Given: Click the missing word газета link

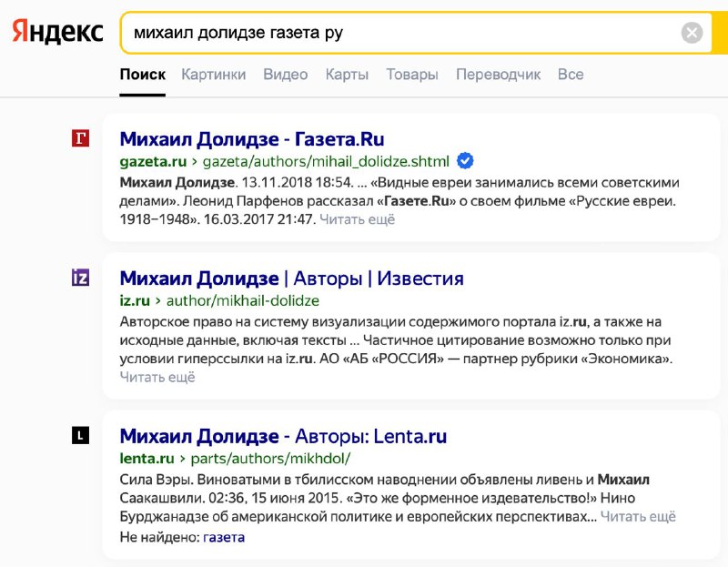Looking at the screenshot, I should coord(224,537).
